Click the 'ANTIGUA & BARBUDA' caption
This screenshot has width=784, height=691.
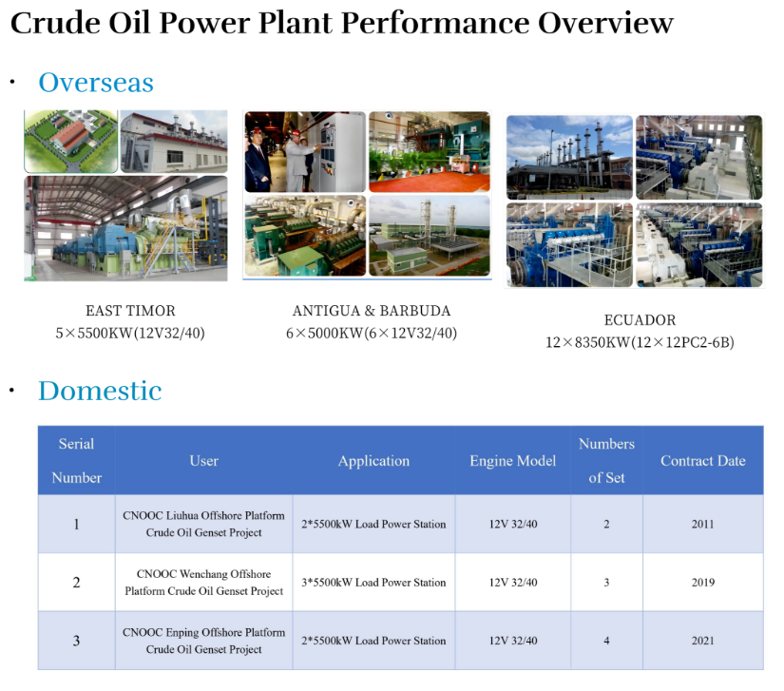[372, 311]
